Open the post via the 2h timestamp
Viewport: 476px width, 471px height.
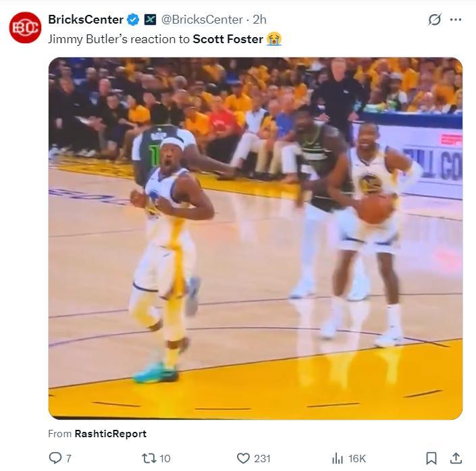(x=259, y=20)
